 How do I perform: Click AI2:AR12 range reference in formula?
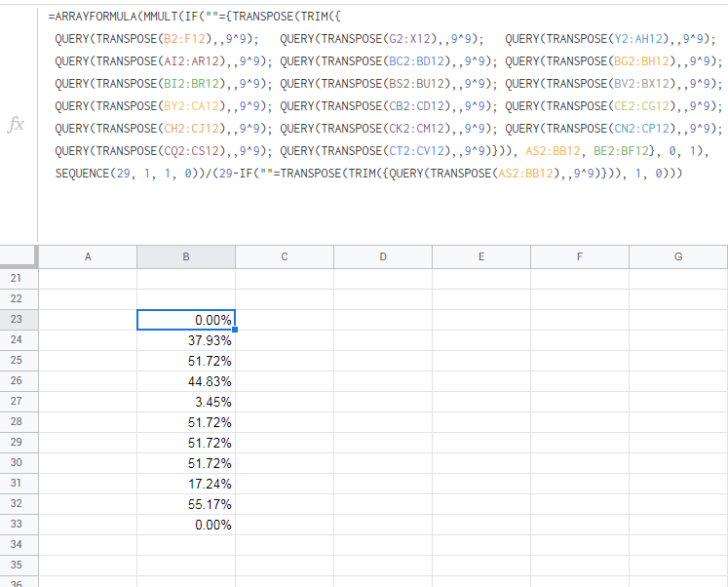pyautogui.click(x=191, y=61)
